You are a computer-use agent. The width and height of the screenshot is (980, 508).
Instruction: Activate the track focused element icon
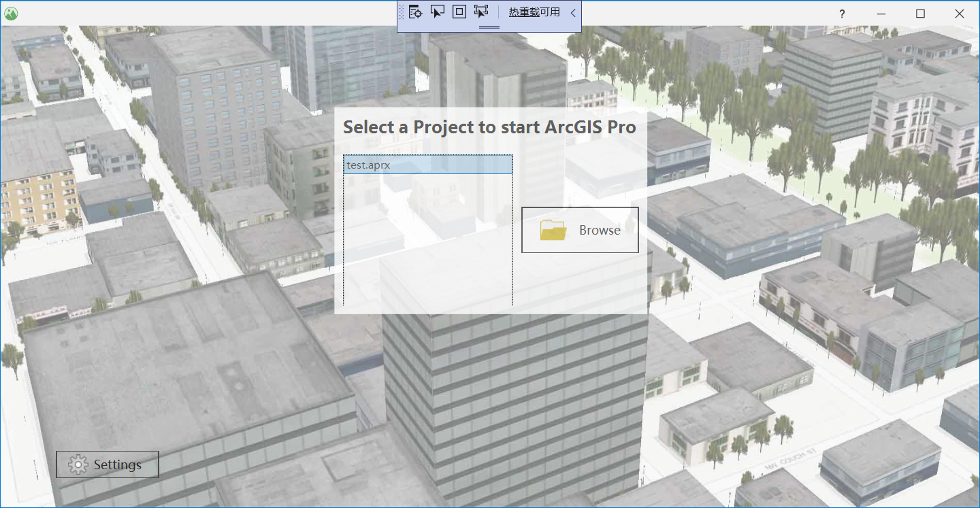(480, 12)
